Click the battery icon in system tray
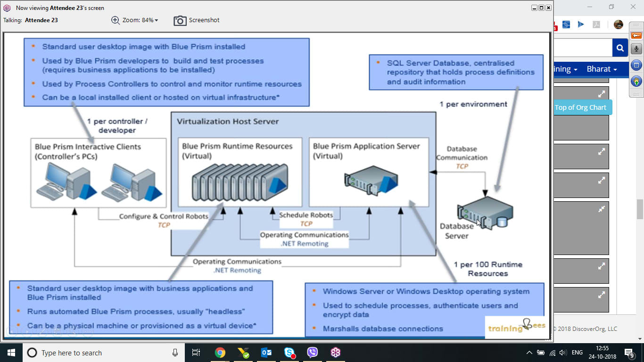Image resolution: width=644 pixels, height=362 pixels. [541, 353]
